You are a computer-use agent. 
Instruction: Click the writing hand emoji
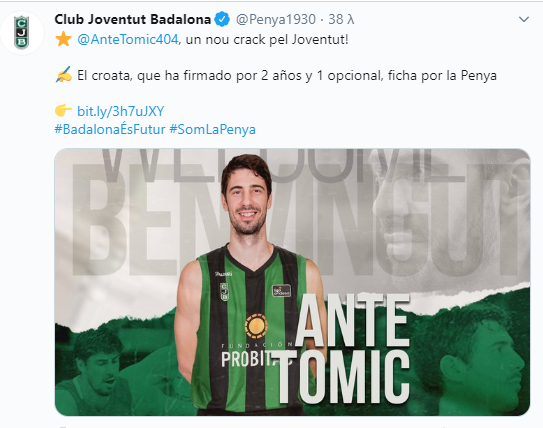[64, 74]
